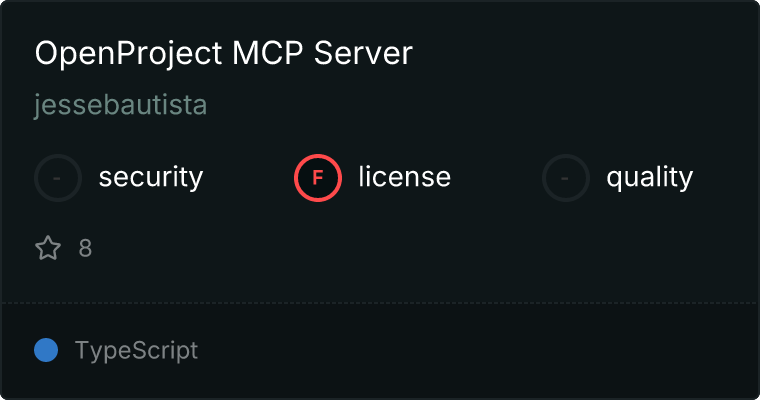Click the word MCP in the title

click(x=269, y=54)
